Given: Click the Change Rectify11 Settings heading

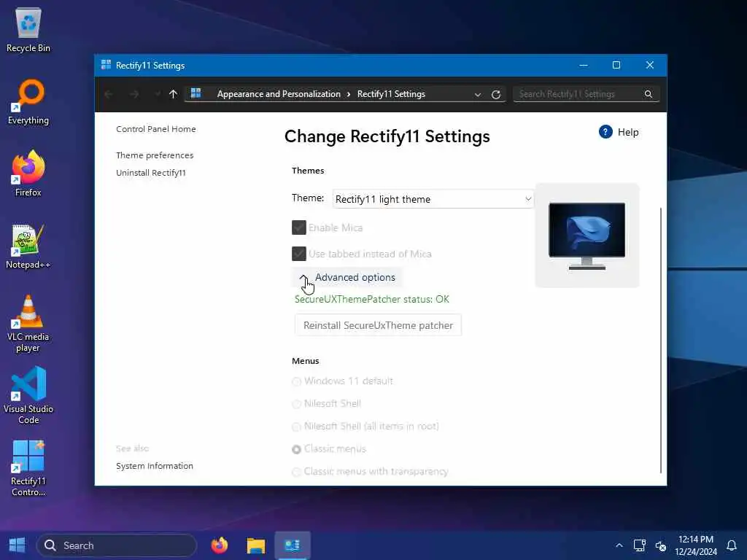Looking at the screenshot, I should [x=387, y=136].
